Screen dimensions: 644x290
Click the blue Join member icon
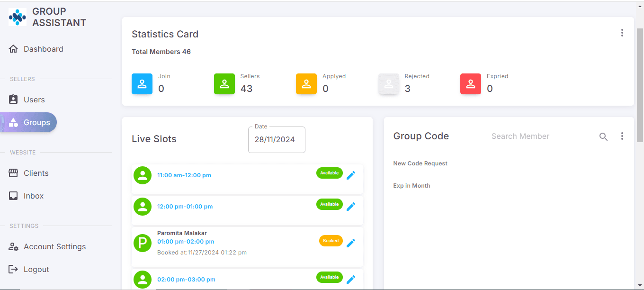click(x=142, y=84)
